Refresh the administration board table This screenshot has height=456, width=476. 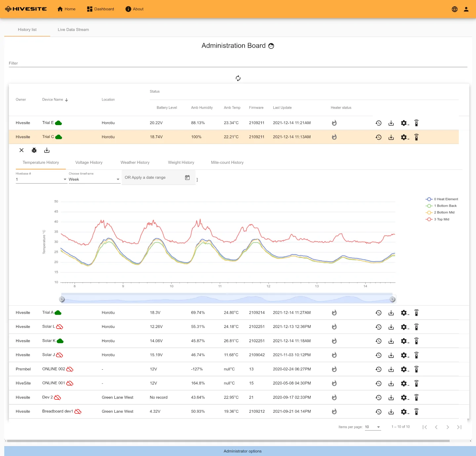[238, 78]
